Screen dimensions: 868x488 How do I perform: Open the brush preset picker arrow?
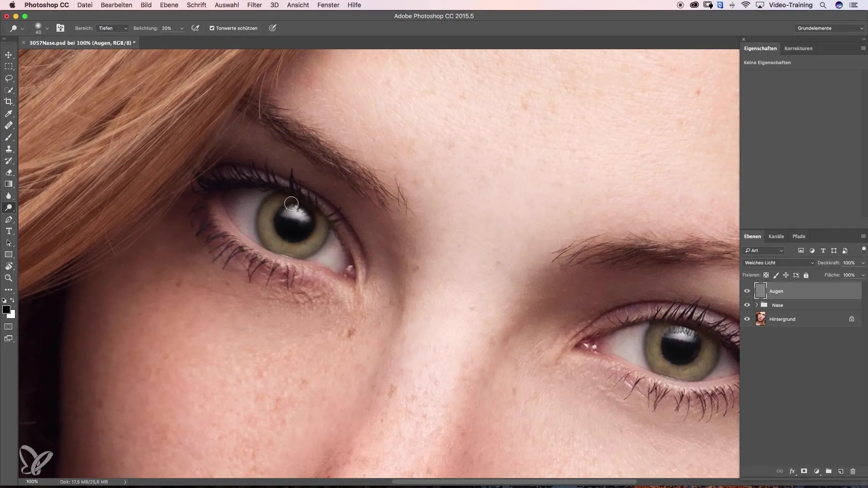pos(47,28)
